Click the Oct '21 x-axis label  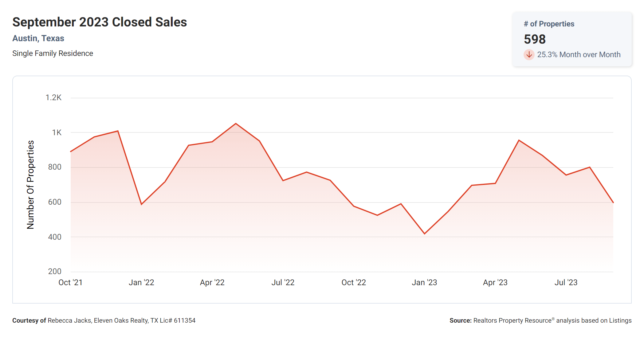click(70, 282)
